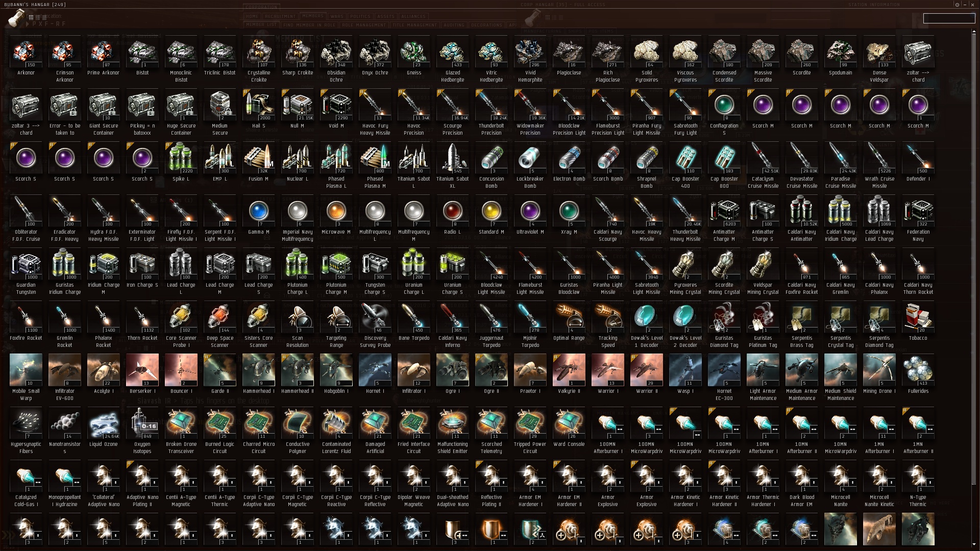Open the Member List sub-tab
The height and width of the screenshot is (551, 980).
(x=261, y=24)
